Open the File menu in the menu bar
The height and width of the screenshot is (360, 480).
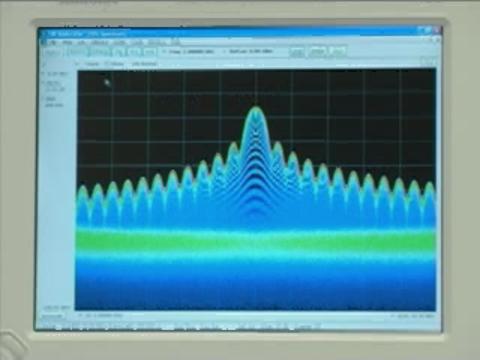tap(52, 43)
